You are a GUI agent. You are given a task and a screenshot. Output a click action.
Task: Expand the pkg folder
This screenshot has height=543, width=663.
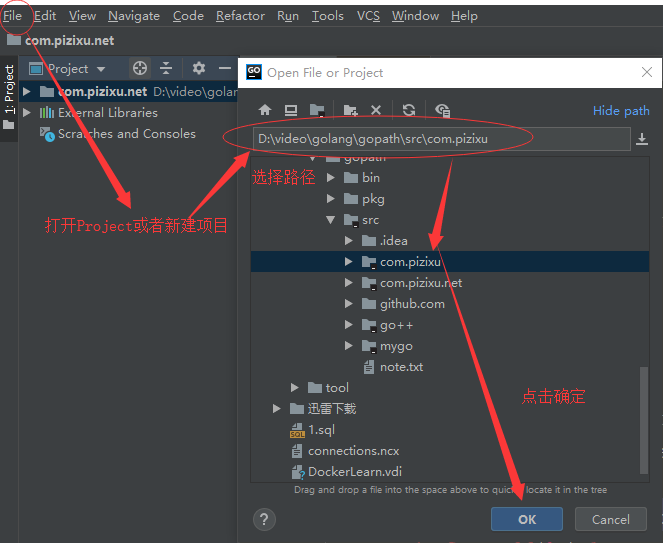[331, 199]
